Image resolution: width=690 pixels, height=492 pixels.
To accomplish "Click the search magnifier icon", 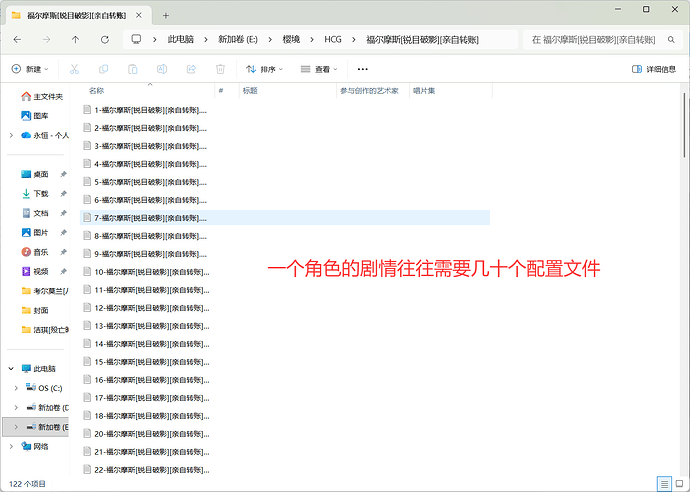I will click(671, 40).
